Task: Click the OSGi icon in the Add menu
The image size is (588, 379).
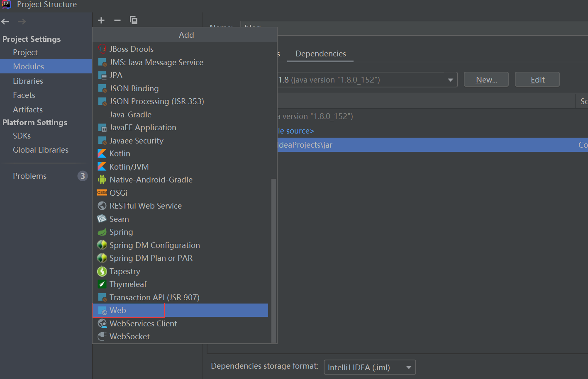Action: click(102, 192)
